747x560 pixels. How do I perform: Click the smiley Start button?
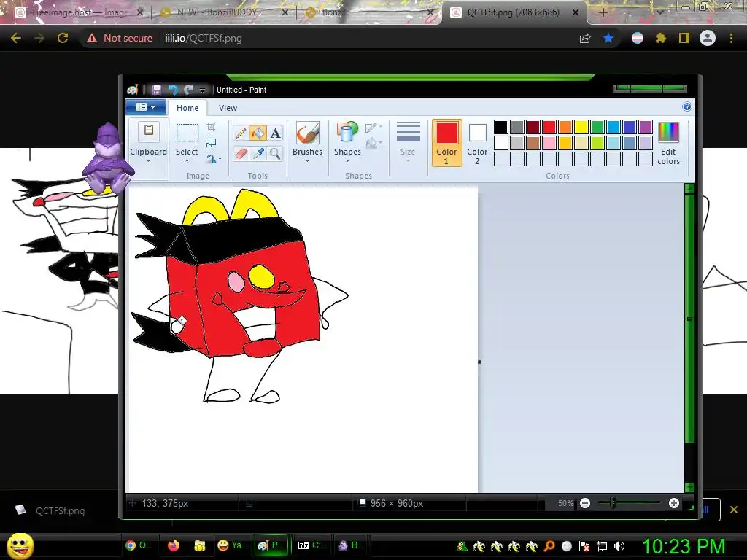20,545
